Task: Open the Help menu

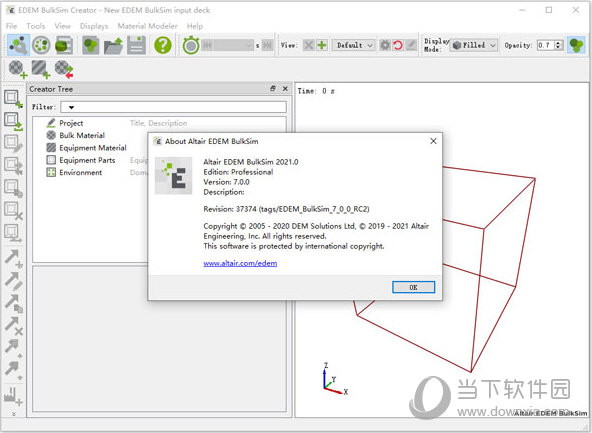Action: (x=195, y=26)
